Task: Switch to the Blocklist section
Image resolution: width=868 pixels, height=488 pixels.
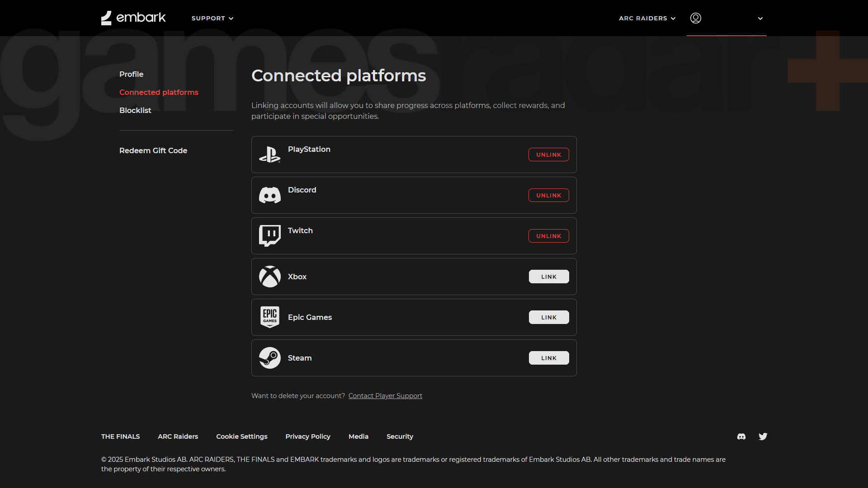Action: click(135, 110)
